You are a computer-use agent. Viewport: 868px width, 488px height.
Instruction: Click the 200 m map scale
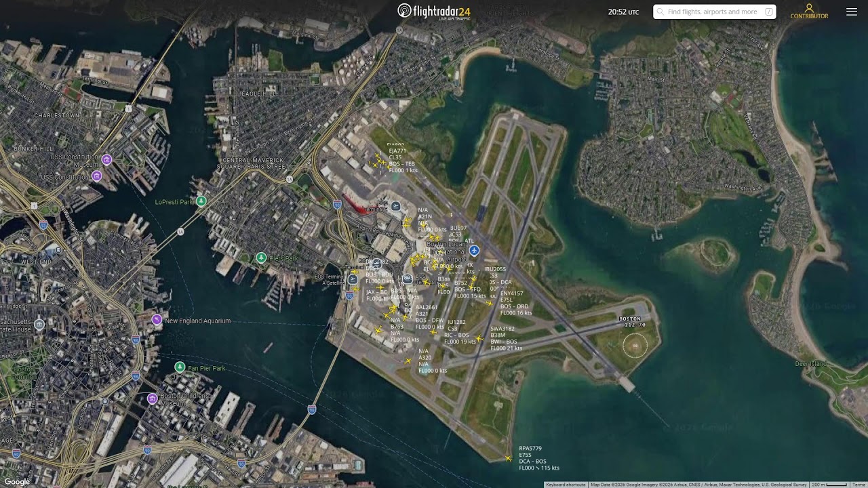(x=829, y=485)
